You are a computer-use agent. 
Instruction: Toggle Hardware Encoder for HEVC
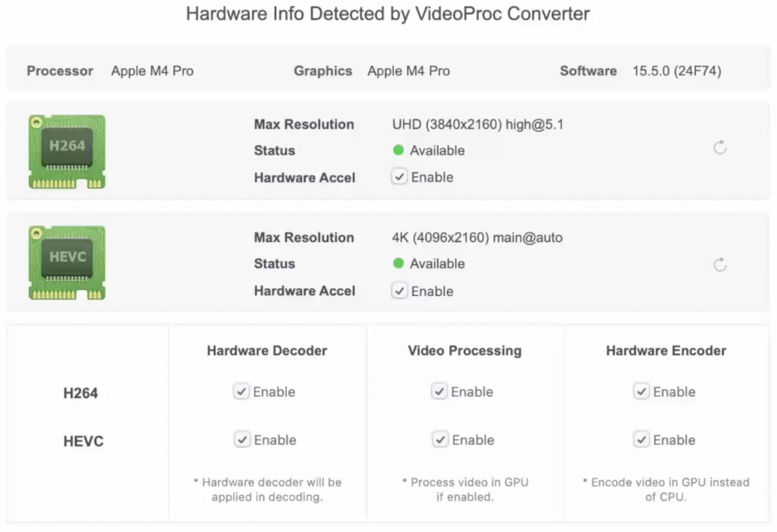(x=641, y=439)
